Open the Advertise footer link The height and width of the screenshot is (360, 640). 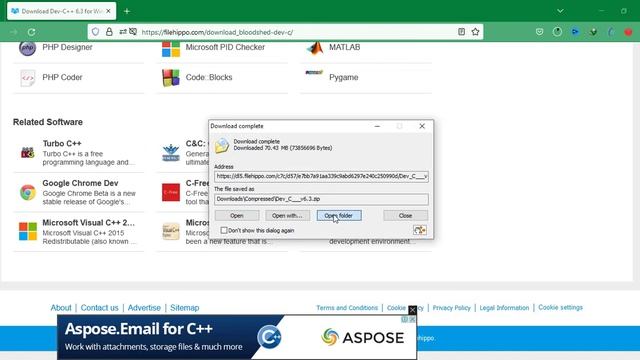pyautogui.click(x=144, y=308)
